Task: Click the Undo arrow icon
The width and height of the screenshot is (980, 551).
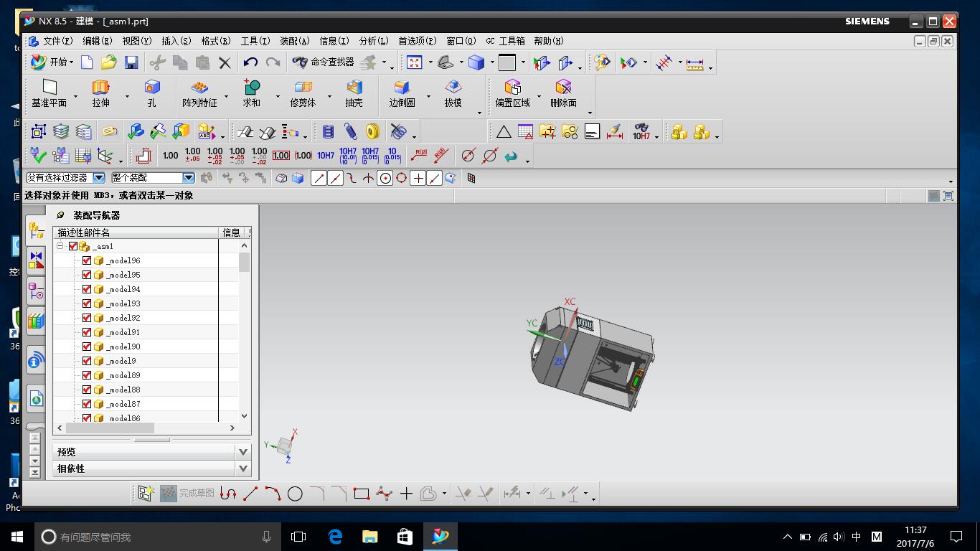Action: (x=250, y=62)
